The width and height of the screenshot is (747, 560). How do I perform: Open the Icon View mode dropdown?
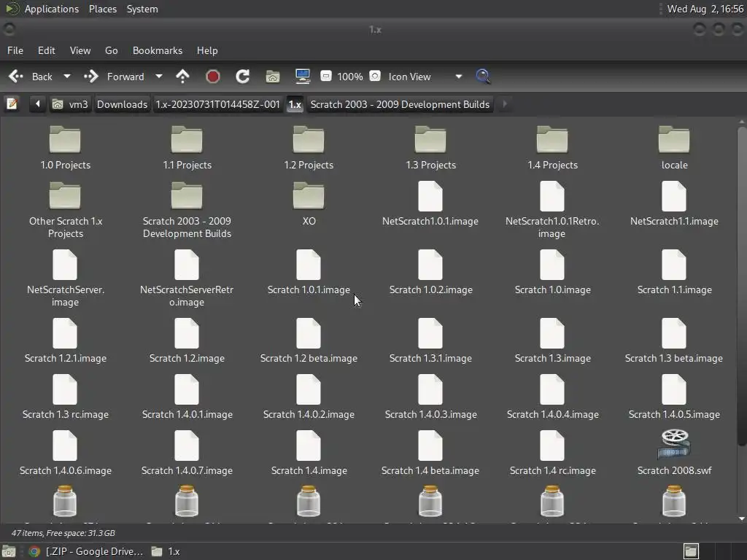click(425, 77)
